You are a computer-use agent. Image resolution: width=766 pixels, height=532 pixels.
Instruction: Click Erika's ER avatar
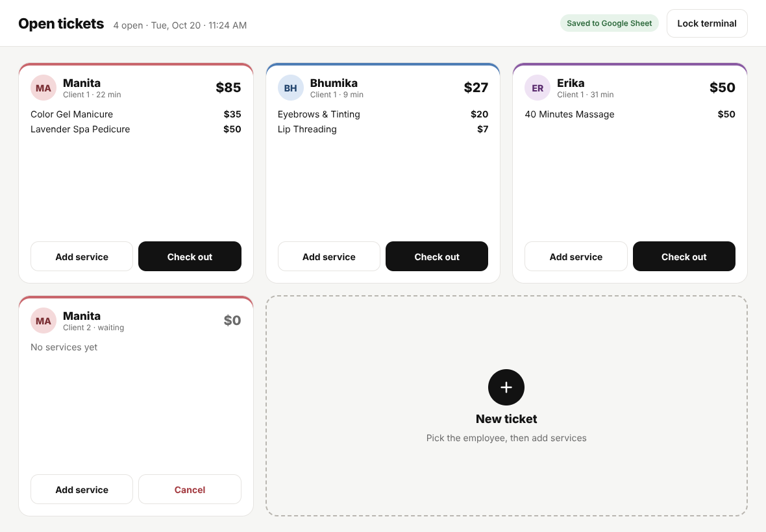(x=537, y=88)
